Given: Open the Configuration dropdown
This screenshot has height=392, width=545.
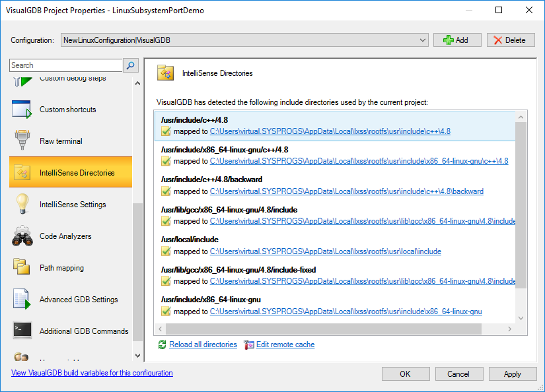Looking at the screenshot, I should tap(244, 40).
